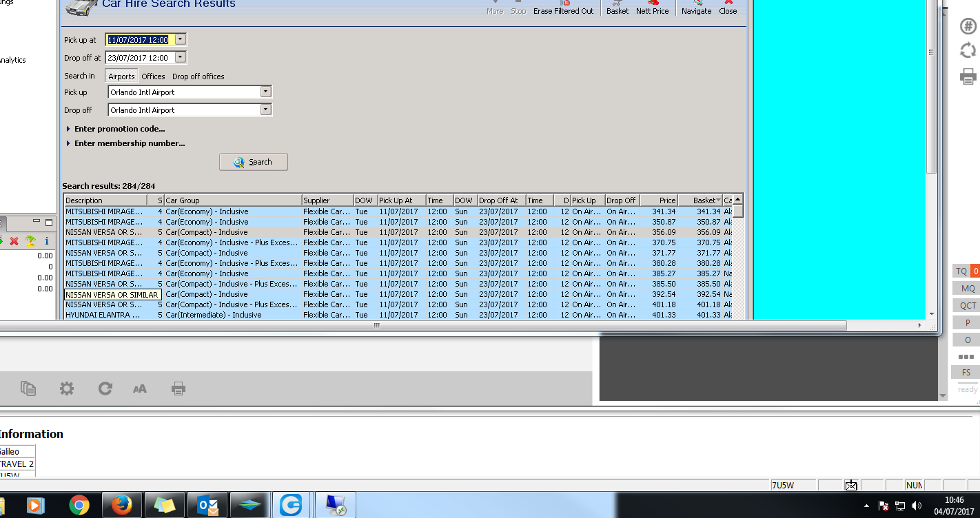Click the Search button

(x=254, y=162)
